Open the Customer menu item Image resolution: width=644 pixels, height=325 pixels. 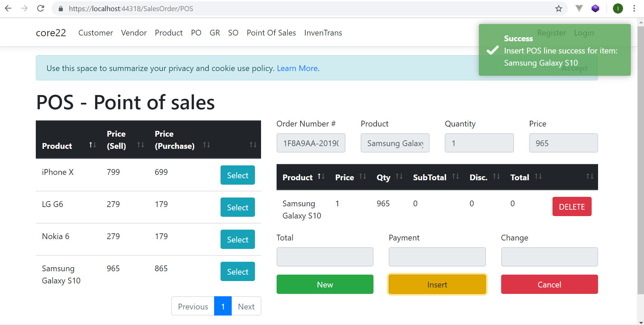click(x=96, y=33)
